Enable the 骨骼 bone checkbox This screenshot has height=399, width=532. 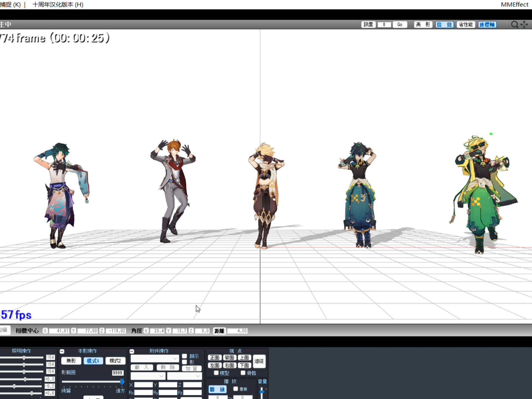pyautogui.click(x=243, y=373)
